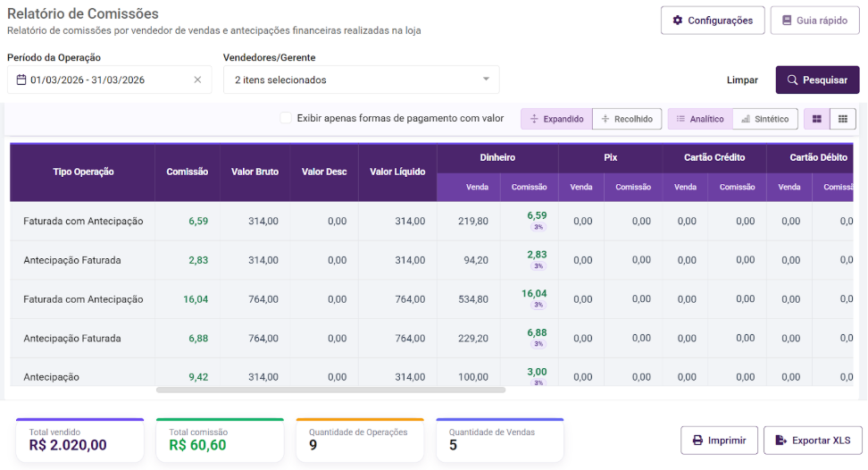
Task: Click the Pesquisar button
Action: [817, 80]
